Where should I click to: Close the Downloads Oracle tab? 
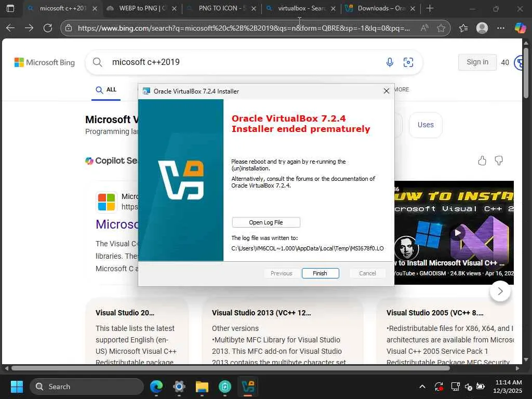pos(413,8)
